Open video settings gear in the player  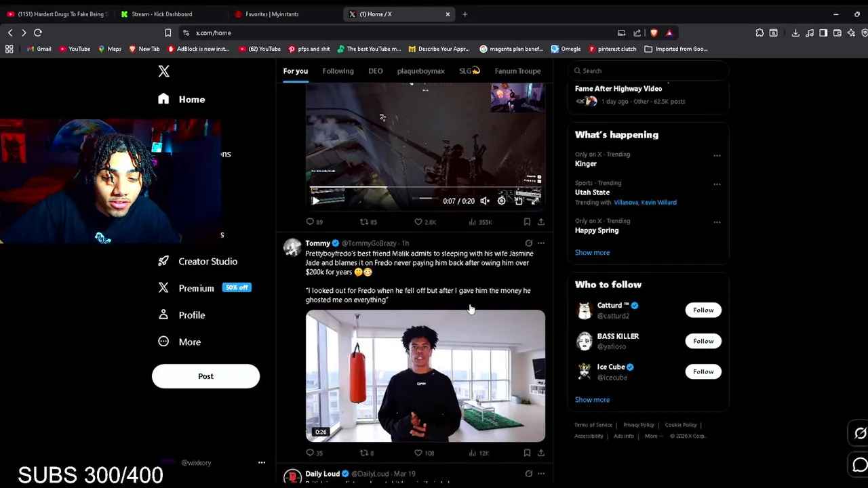[502, 201]
